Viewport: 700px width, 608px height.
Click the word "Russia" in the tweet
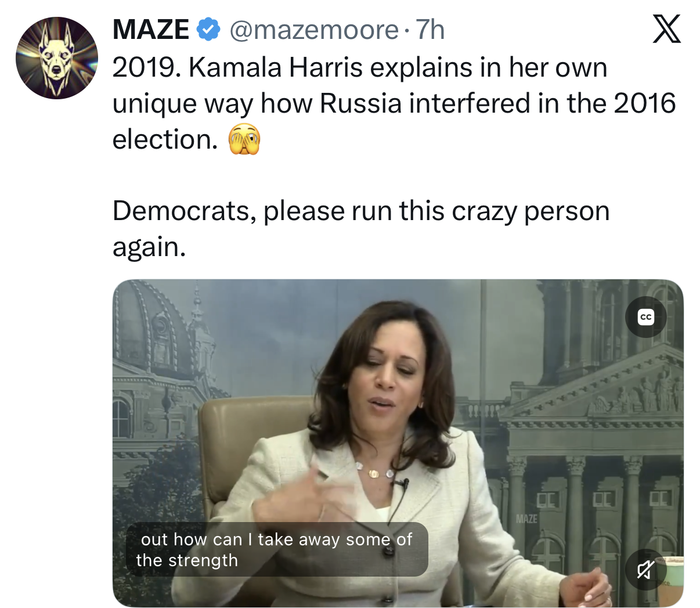pyautogui.click(x=360, y=104)
